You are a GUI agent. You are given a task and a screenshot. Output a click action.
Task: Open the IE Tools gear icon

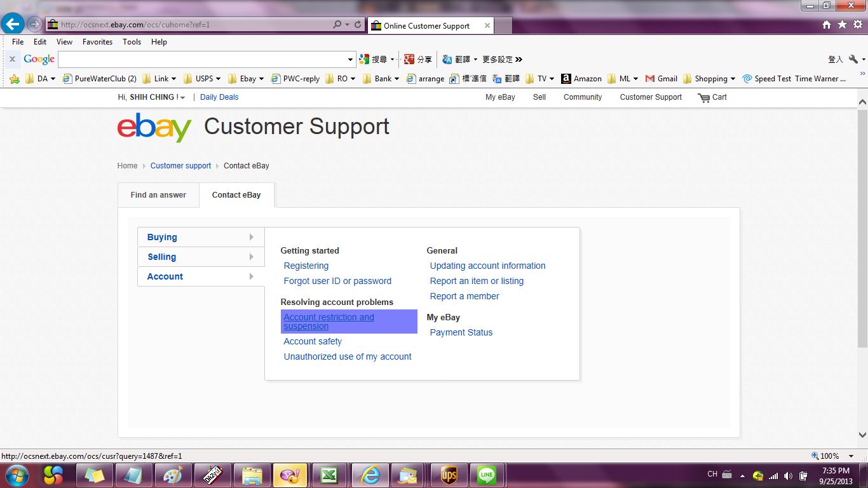[x=858, y=24]
